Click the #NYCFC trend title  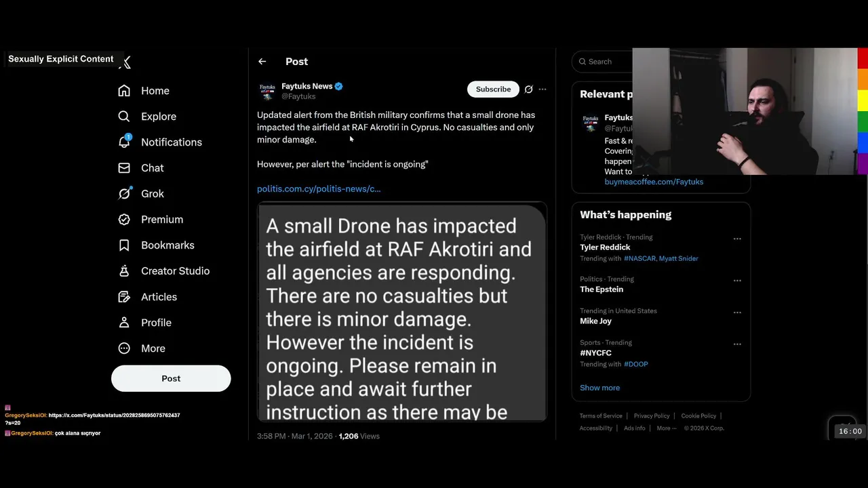595,353
